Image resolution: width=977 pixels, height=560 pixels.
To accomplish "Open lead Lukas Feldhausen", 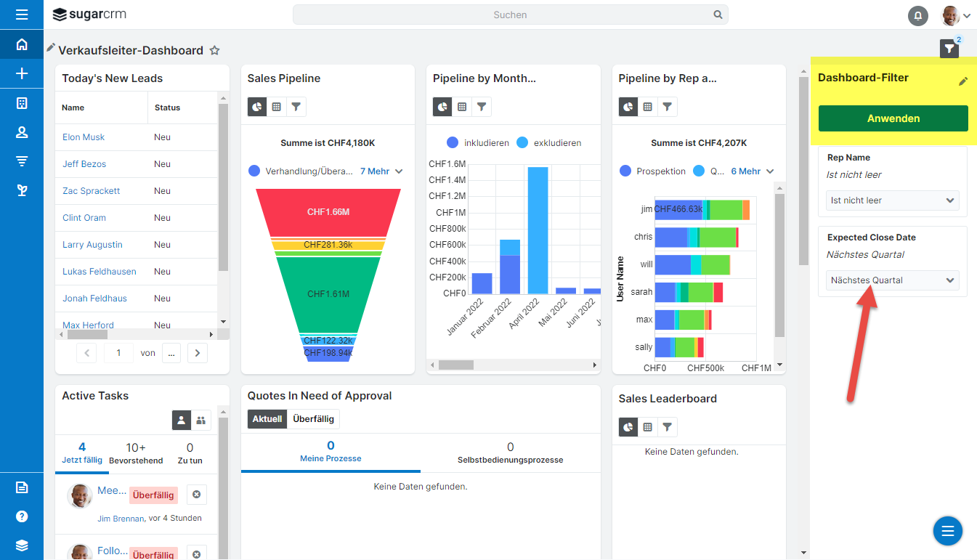I will click(100, 272).
